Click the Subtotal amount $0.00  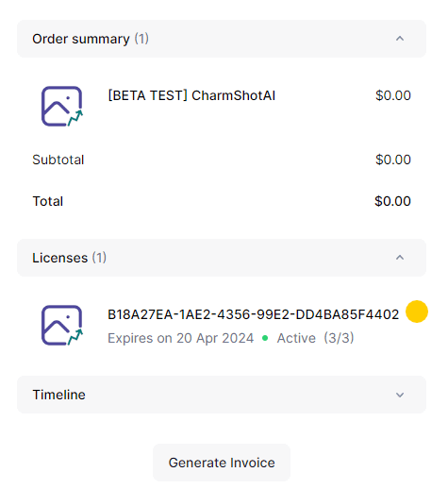click(393, 160)
